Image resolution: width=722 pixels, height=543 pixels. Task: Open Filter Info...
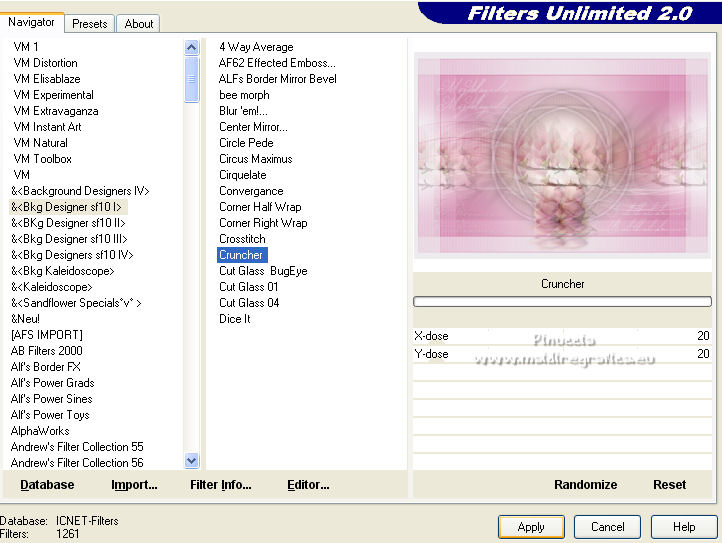click(221, 485)
